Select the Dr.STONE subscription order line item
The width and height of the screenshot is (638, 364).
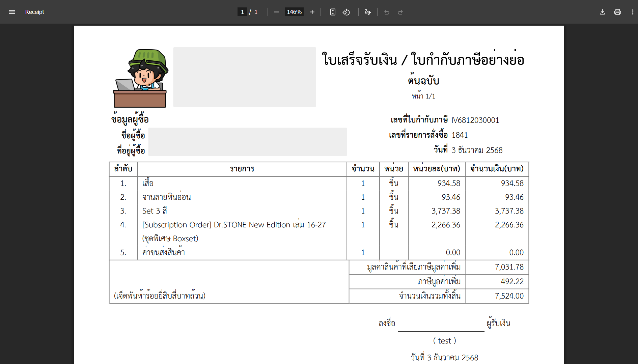point(234,225)
